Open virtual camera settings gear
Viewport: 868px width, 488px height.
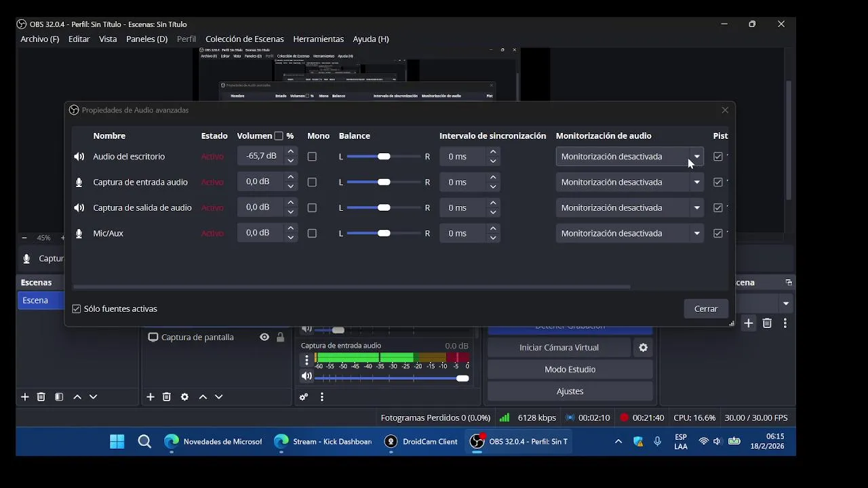643,348
